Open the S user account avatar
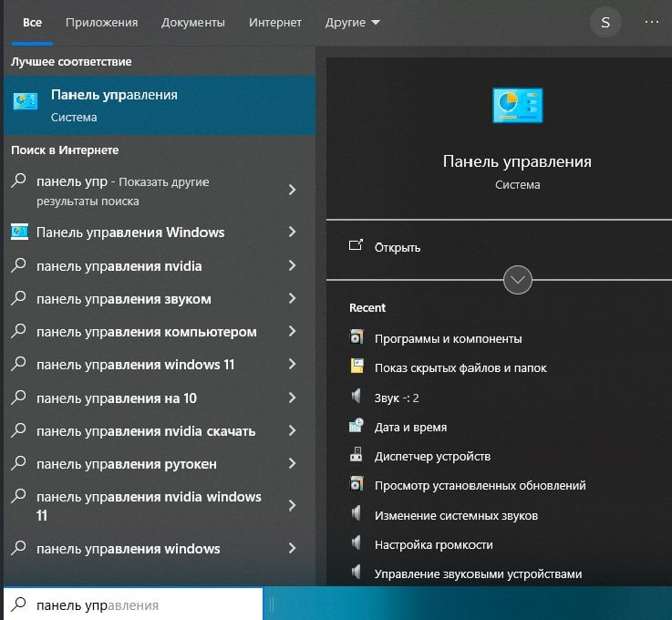The image size is (672, 620). [605, 22]
